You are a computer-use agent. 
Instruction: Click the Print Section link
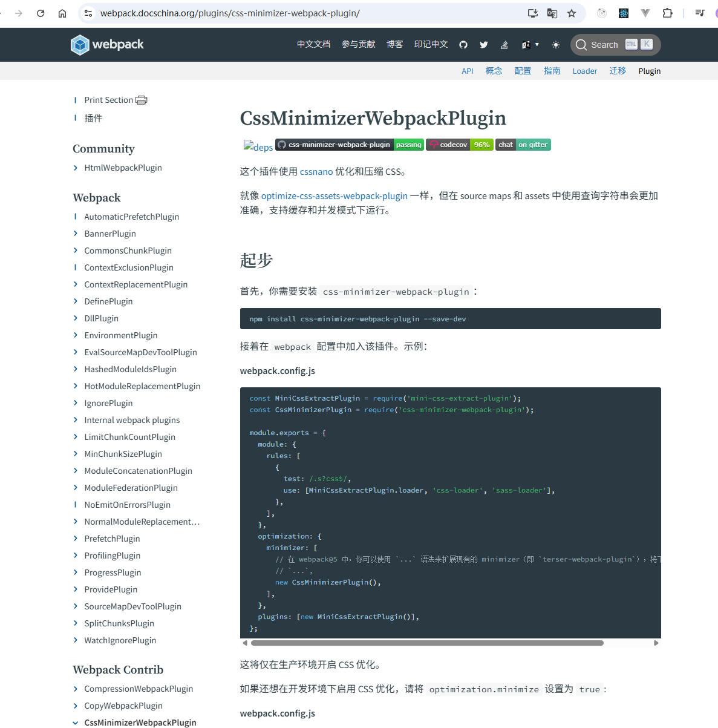click(x=109, y=100)
